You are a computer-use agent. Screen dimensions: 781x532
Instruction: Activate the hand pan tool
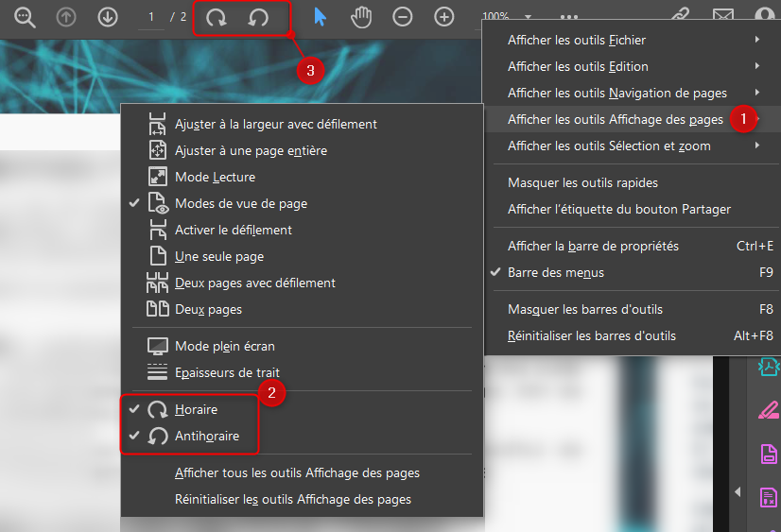tap(361, 18)
